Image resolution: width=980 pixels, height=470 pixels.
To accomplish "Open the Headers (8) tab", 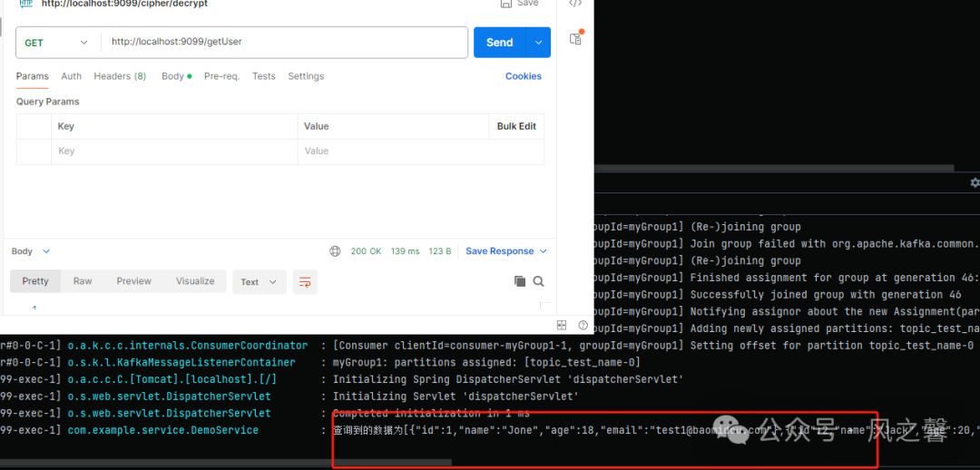I will [120, 76].
